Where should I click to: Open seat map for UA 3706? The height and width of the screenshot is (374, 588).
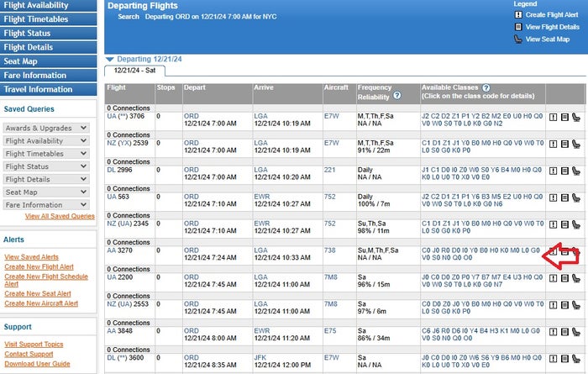pyautogui.click(x=576, y=118)
